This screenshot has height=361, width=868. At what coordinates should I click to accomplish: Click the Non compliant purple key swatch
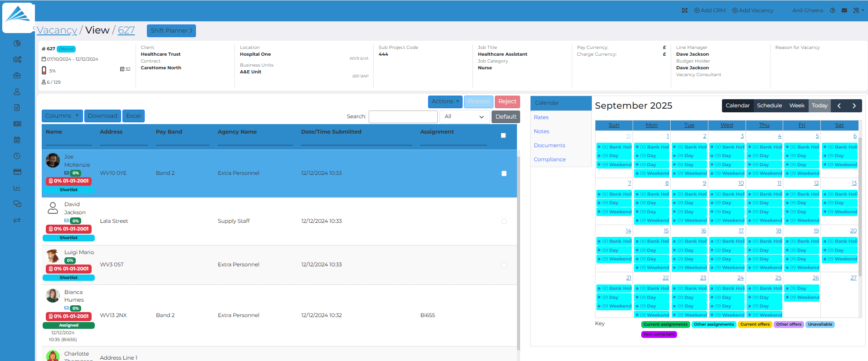click(659, 334)
